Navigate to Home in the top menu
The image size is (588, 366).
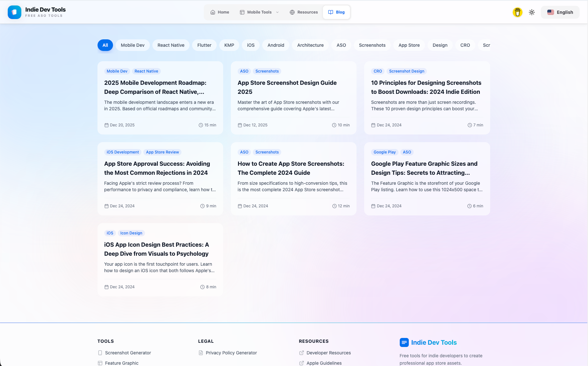click(220, 12)
